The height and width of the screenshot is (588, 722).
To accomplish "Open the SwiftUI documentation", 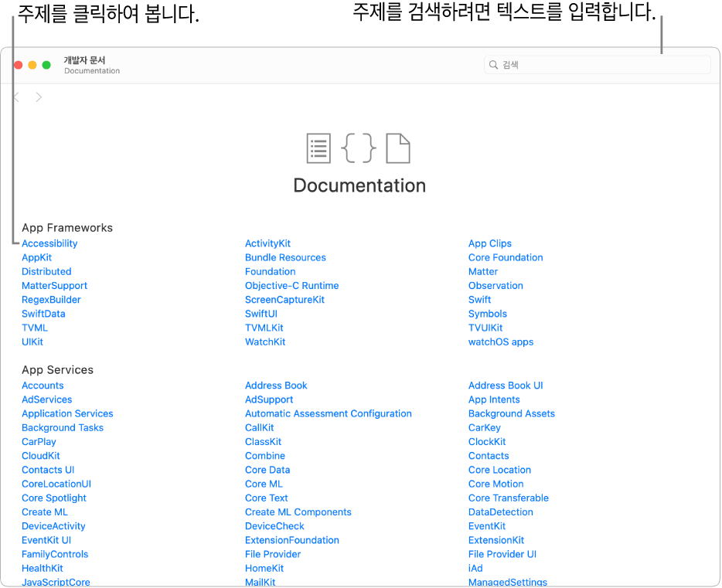I will click(x=261, y=314).
